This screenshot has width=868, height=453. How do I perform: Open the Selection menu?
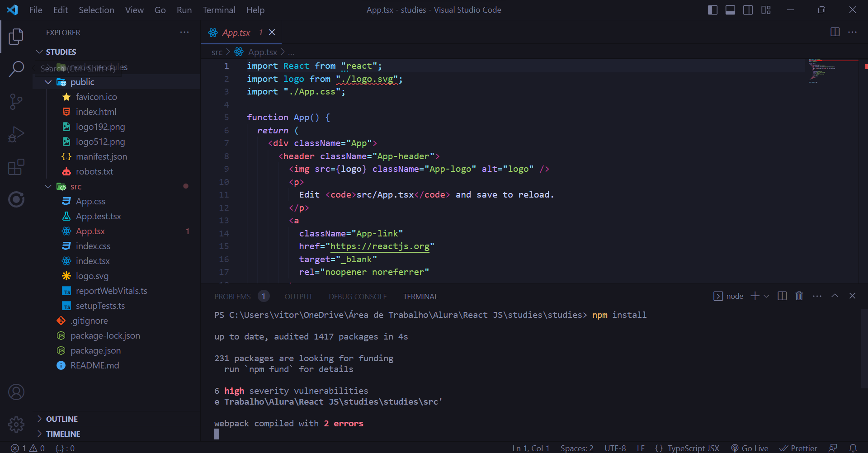96,10
